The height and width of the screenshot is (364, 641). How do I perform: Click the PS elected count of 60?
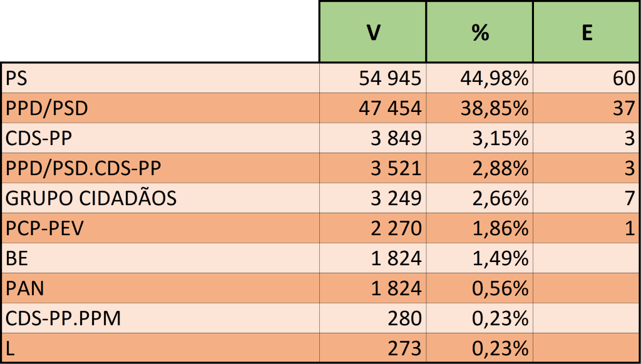tap(624, 78)
